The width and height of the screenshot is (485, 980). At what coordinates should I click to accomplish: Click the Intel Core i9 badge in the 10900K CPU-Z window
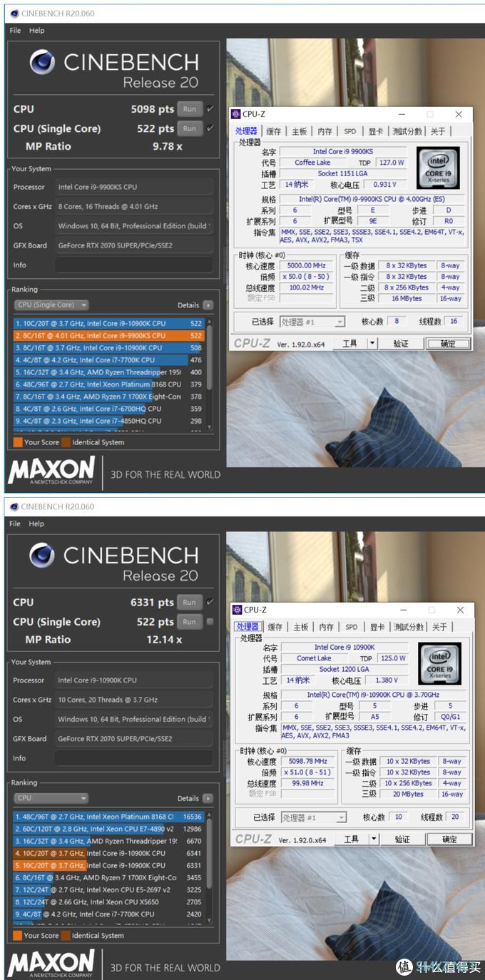(x=439, y=663)
